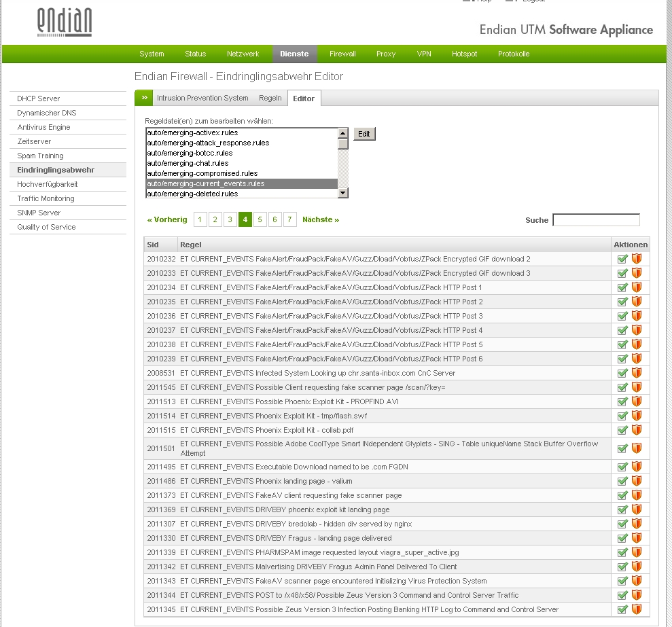The width and height of the screenshot is (672, 627).
Task: Click the green arrow icon beside the tabs
Action: [x=143, y=98]
